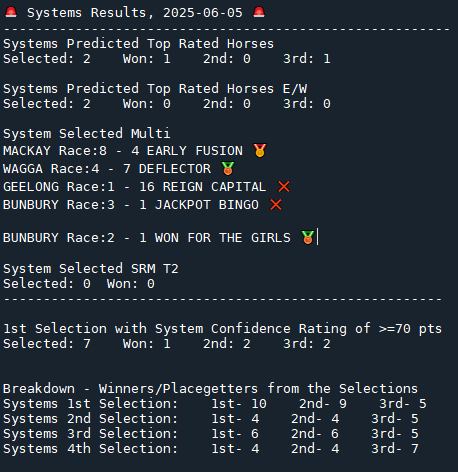Click the siren emoji before Systems Results
Screen dimensions: 458x472
coord(11,12)
